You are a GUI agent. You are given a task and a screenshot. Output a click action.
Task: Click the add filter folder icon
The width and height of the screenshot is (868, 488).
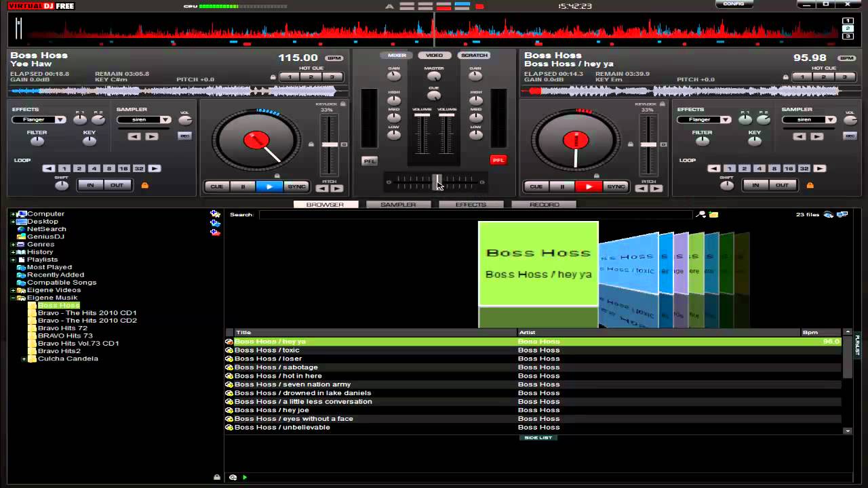click(215, 232)
